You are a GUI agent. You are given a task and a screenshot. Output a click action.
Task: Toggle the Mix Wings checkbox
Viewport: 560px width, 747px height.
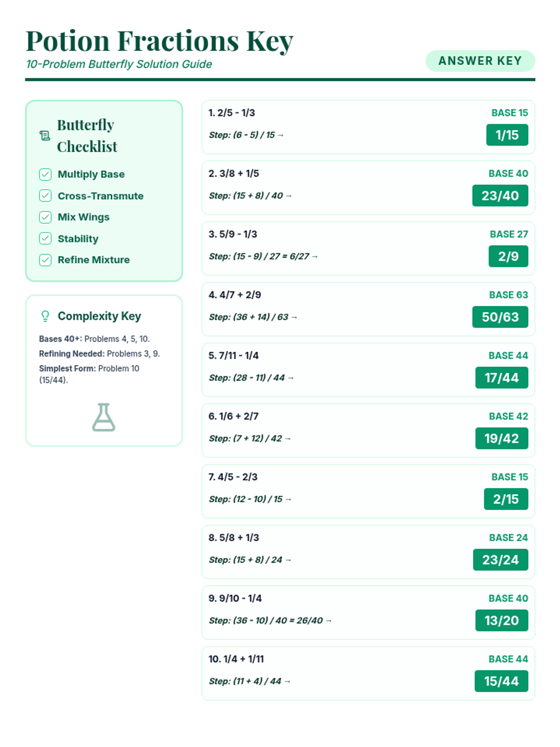tap(45, 217)
